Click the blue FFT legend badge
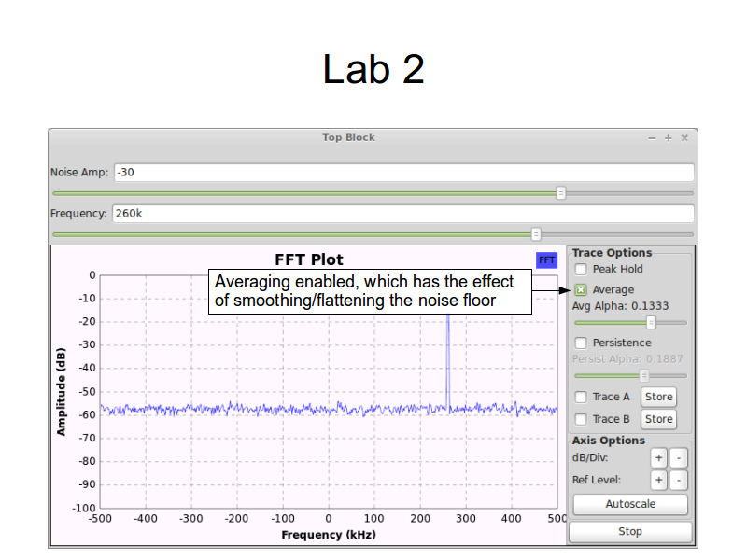The height and width of the screenshot is (560, 747). pyautogui.click(x=546, y=260)
